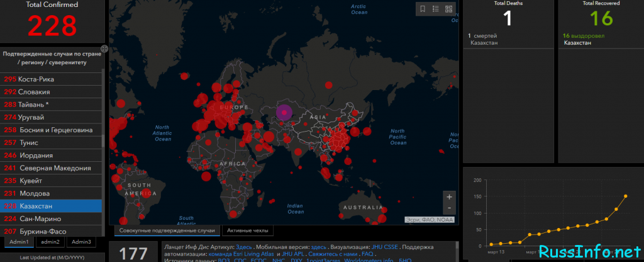Open the basemap gallery grid icon

pyautogui.click(x=448, y=9)
